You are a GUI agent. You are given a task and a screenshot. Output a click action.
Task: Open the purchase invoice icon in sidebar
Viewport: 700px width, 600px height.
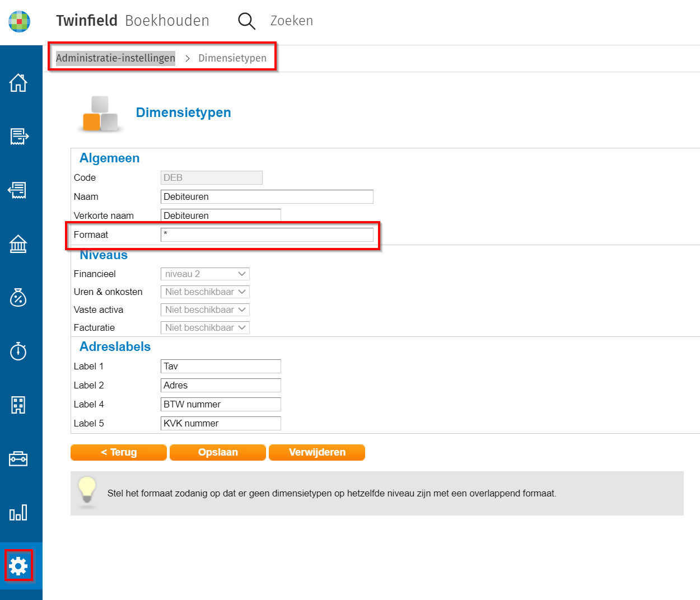coord(18,190)
